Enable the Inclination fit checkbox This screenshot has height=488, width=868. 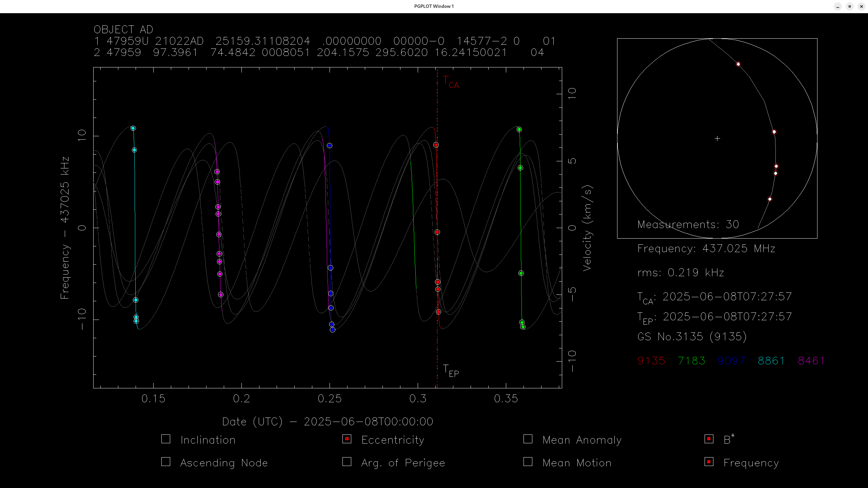click(166, 439)
